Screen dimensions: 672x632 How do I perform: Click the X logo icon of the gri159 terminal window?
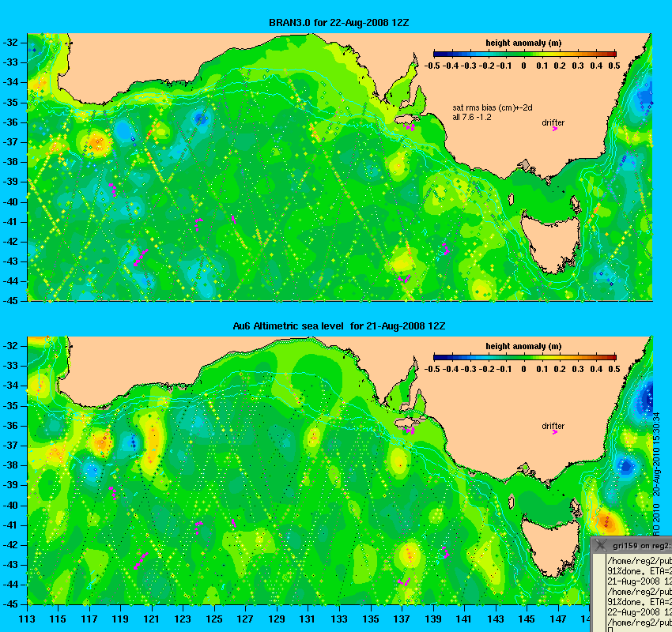click(x=601, y=545)
